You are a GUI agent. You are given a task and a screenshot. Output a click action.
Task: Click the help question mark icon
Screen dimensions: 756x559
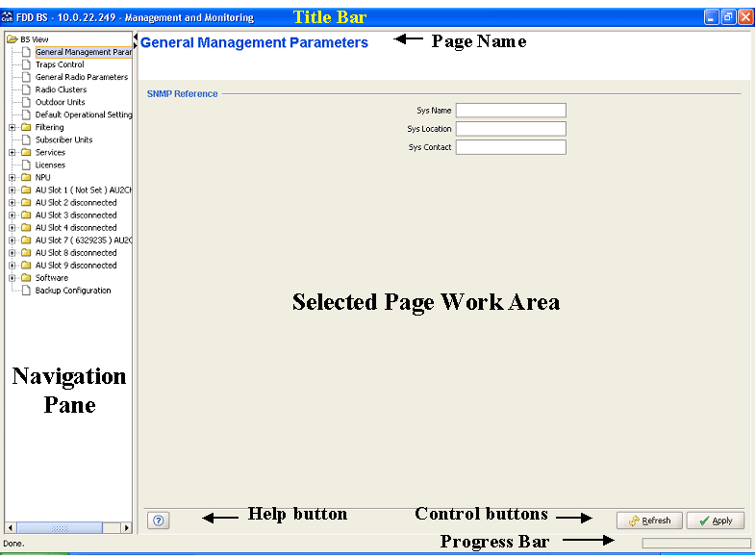159,521
